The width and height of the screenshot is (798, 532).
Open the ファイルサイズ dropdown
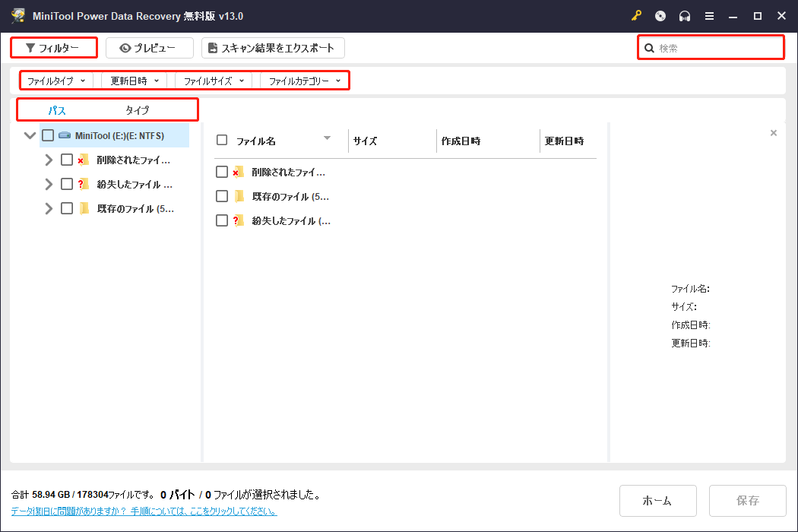(214, 81)
